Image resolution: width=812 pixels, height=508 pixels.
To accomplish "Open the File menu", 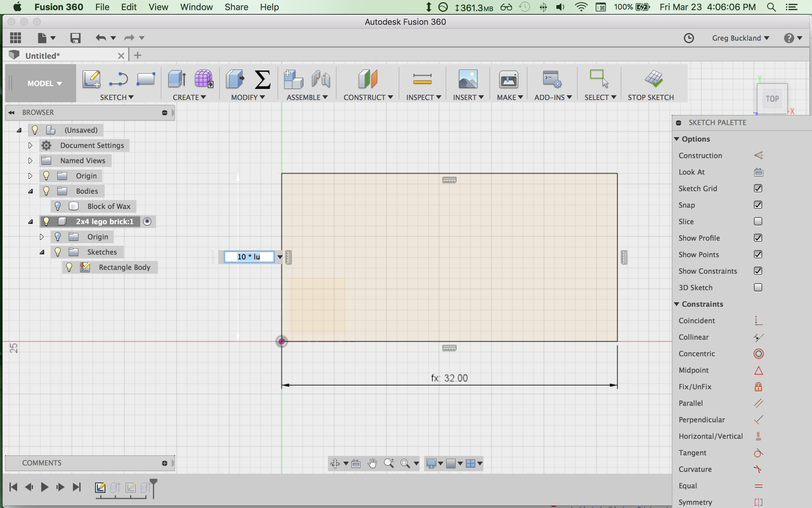I will 102,7.
